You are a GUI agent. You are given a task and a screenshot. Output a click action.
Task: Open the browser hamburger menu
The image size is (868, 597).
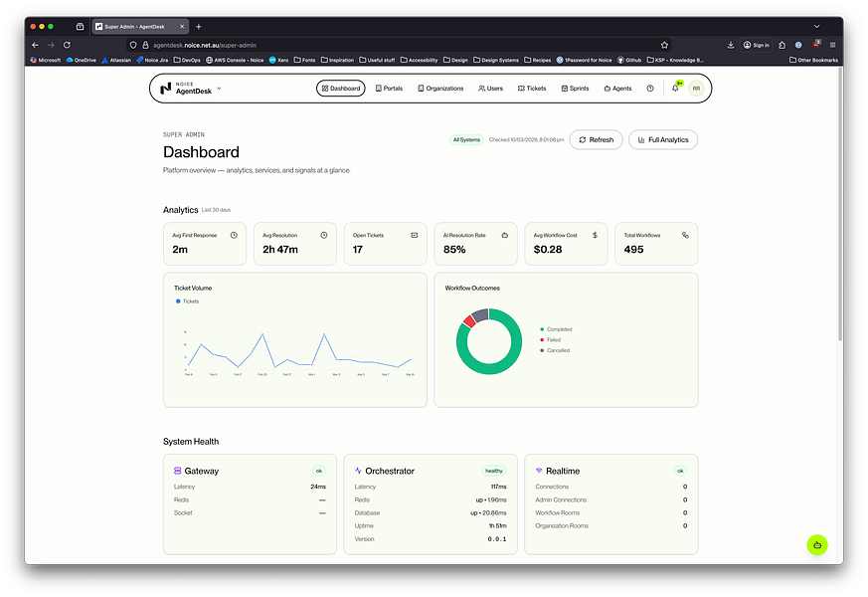click(832, 45)
